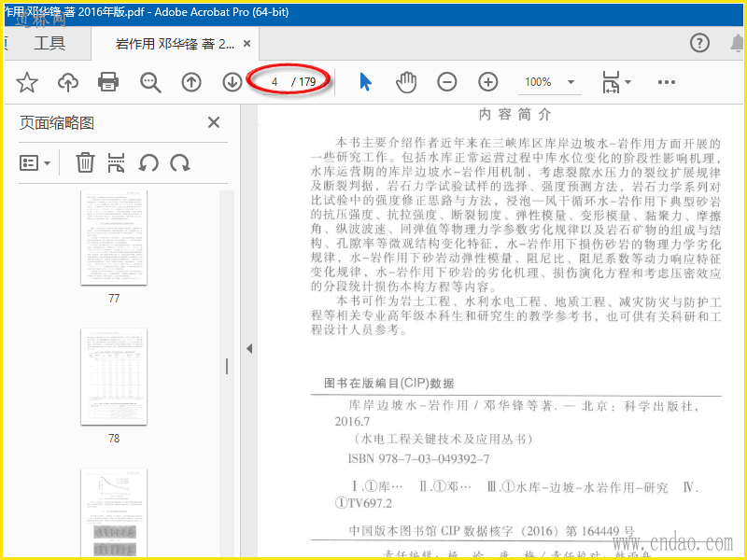
Task: Click the total page count text / 179
Action: [x=304, y=82]
